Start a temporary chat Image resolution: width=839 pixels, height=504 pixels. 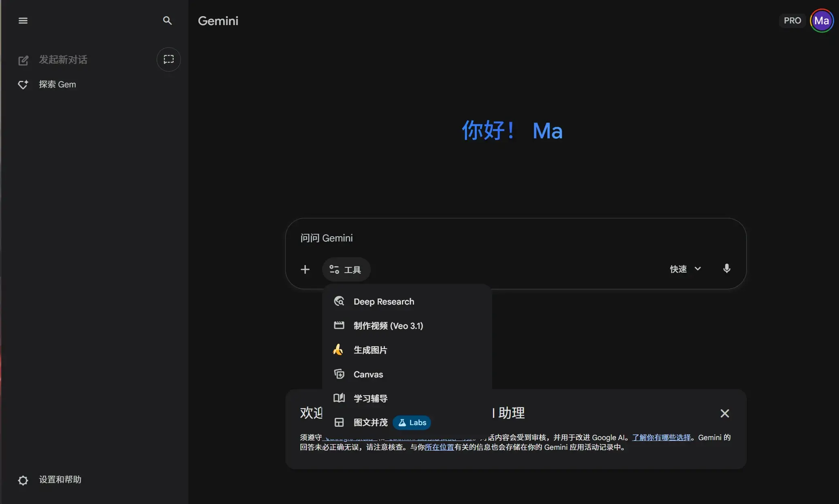tap(168, 59)
